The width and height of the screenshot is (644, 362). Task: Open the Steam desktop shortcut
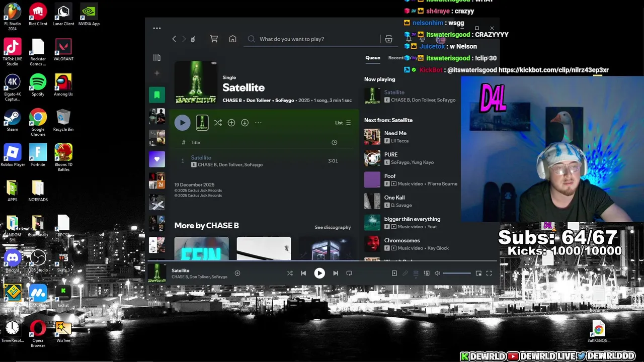coord(13,120)
